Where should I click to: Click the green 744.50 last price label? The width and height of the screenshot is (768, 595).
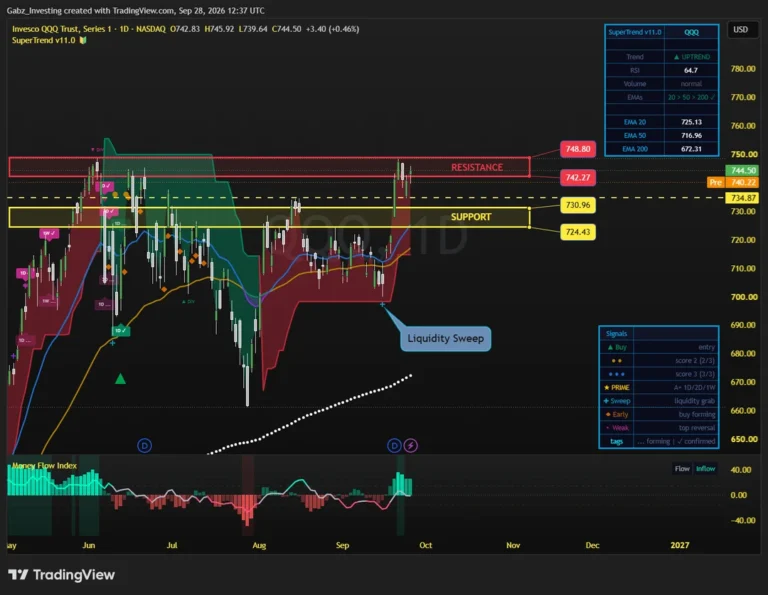click(x=743, y=170)
